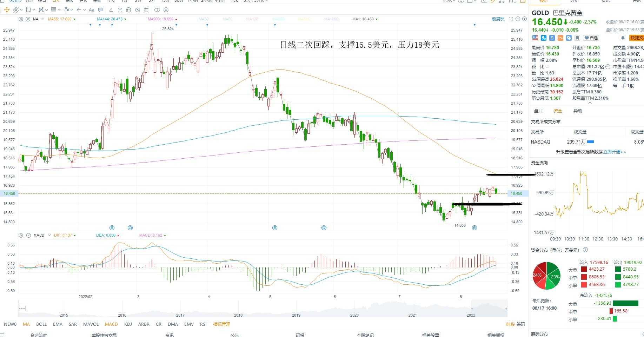Open 指标管理 indicator management
Screen dimensions: 644x337
[x=221, y=324]
